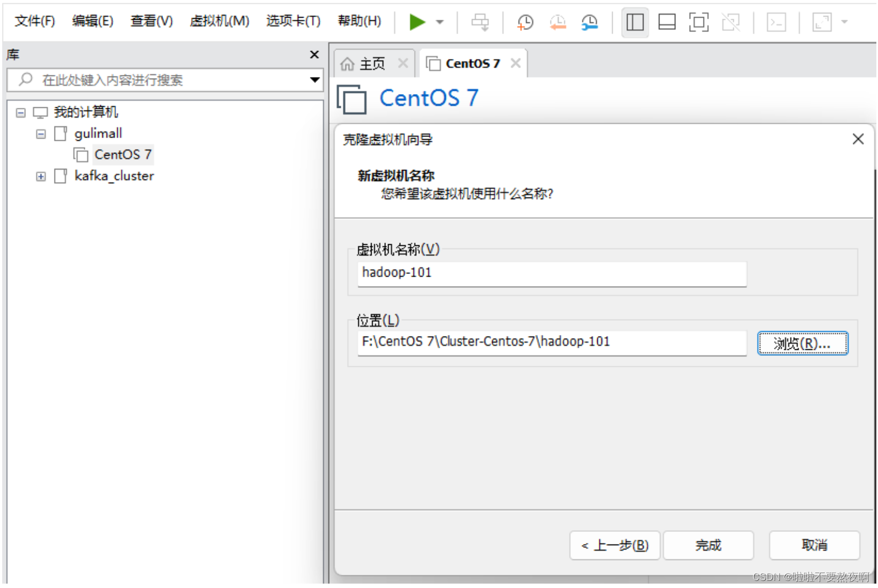Select the gulimall folder in the tree

coord(98,134)
